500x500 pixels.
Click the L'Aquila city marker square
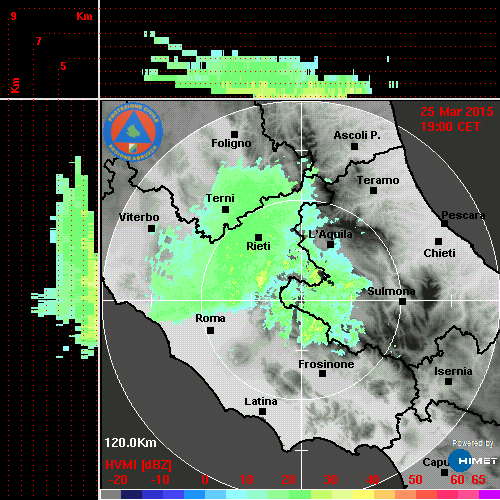(330, 244)
